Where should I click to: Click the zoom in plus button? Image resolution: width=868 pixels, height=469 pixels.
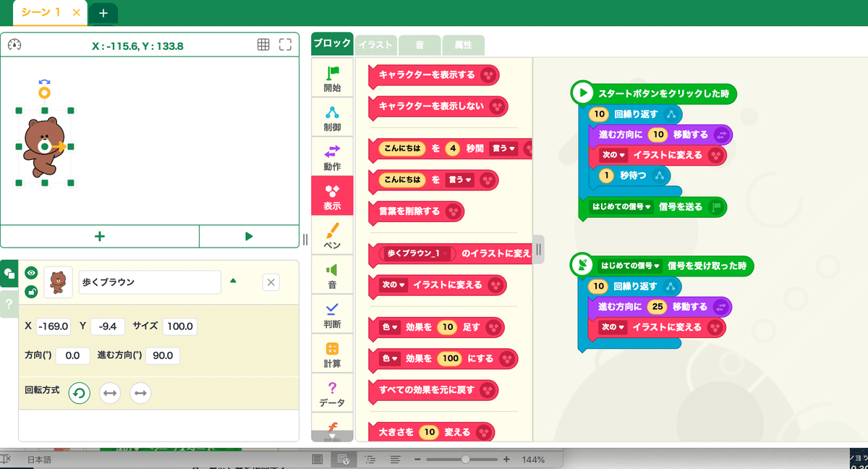click(506, 459)
